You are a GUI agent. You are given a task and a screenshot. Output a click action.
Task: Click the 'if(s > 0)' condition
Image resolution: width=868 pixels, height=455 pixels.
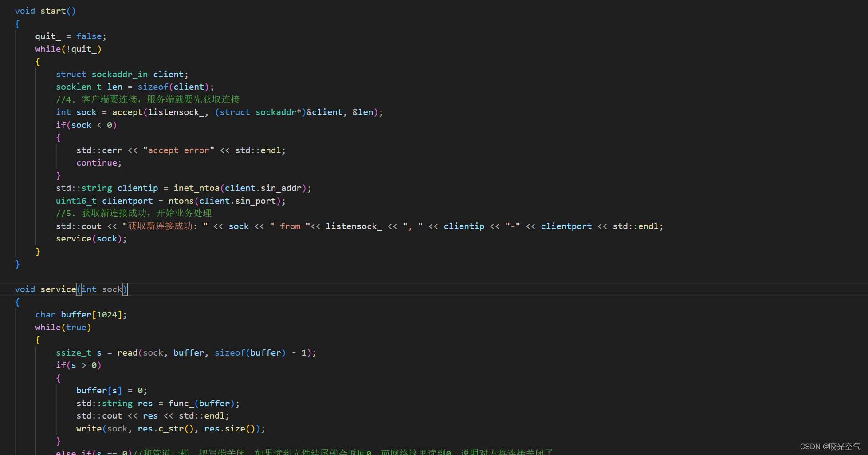coord(79,365)
